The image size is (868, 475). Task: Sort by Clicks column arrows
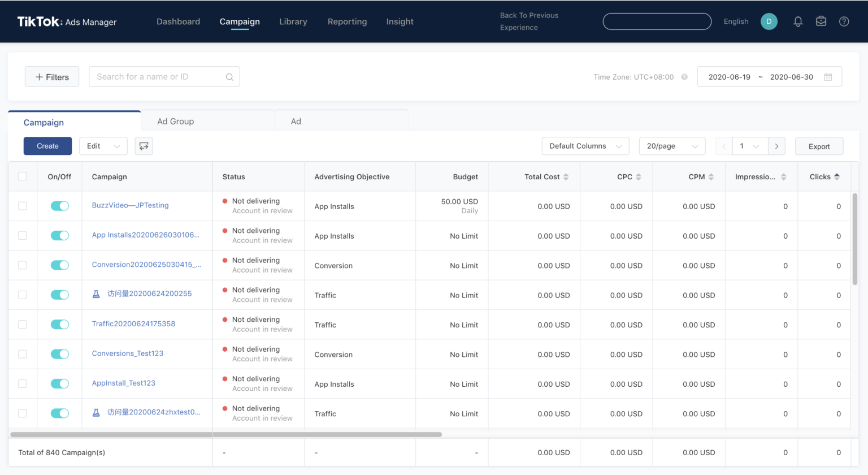click(x=836, y=177)
